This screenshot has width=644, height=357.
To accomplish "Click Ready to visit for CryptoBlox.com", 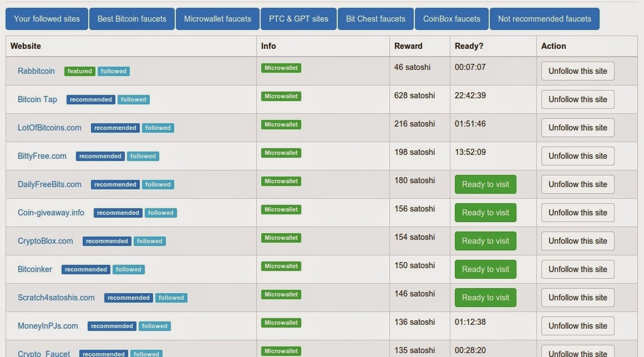I will click(x=485, y=241).
